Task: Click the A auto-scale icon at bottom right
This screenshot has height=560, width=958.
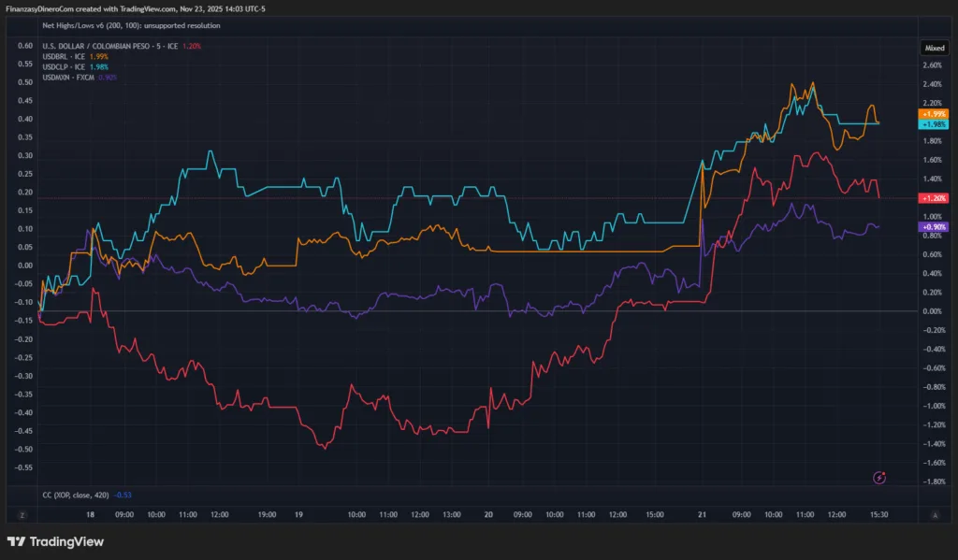Action: click(x=934, y=514)
